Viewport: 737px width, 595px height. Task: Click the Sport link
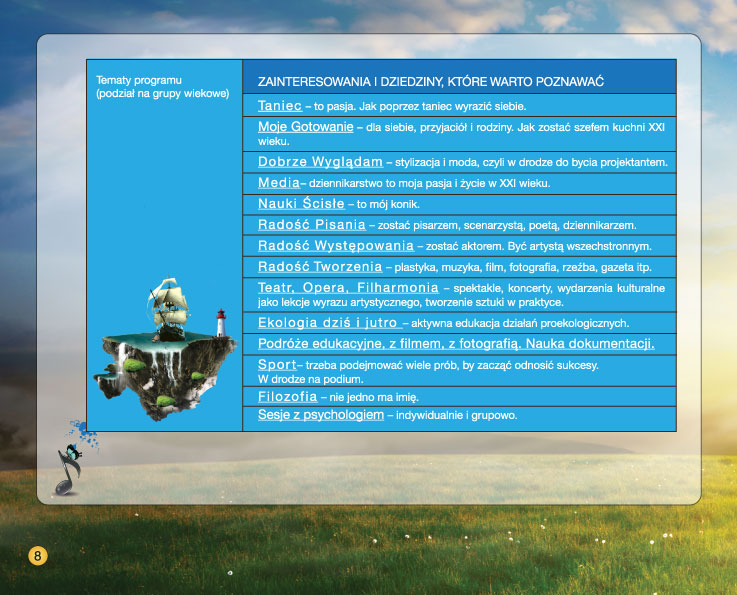(277, 364)
